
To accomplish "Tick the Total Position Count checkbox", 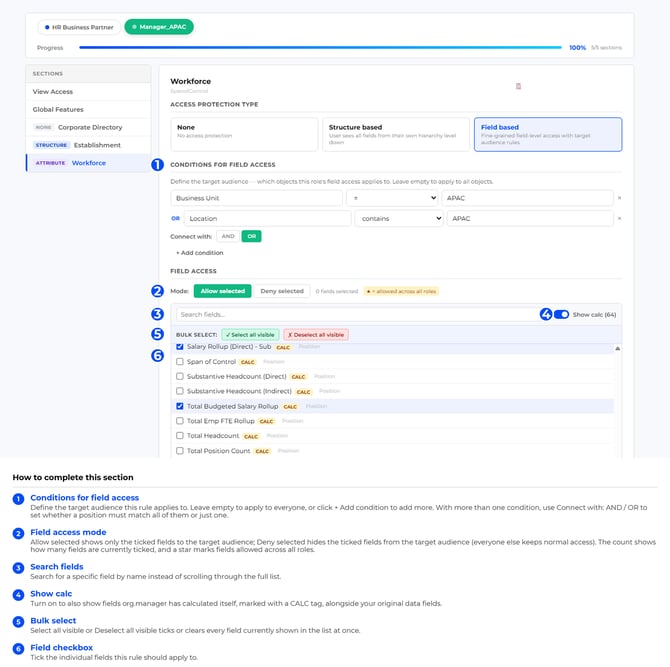I will pos(180,451).
